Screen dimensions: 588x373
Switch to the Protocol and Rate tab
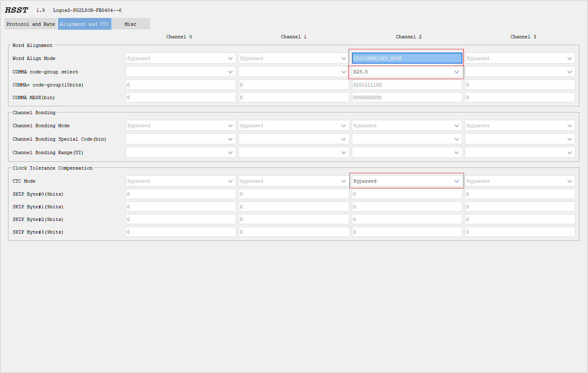[x=30, y=24]
